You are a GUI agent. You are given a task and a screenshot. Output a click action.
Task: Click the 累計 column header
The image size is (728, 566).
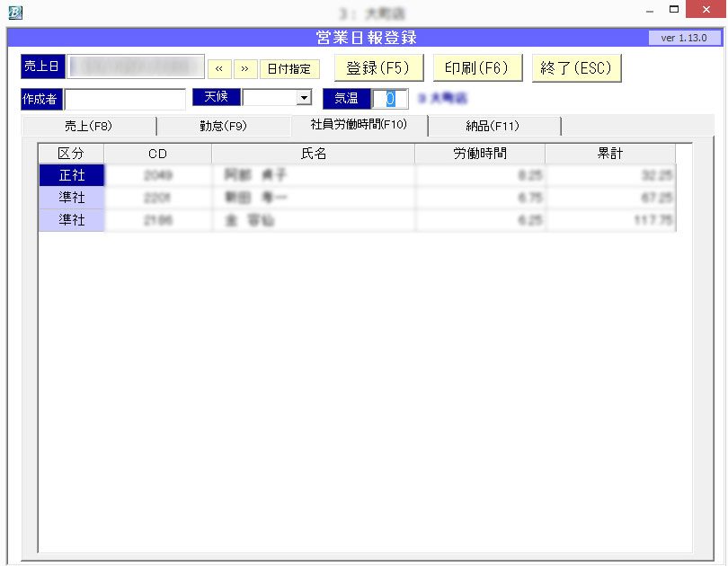tap(609, 154)
